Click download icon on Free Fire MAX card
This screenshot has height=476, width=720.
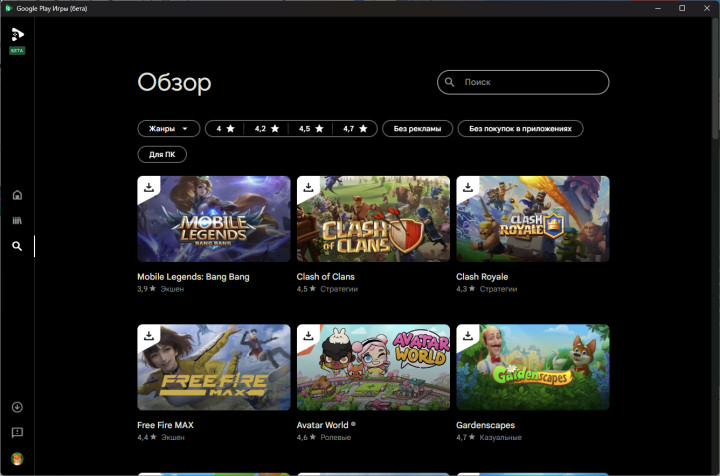coord(148,335)
